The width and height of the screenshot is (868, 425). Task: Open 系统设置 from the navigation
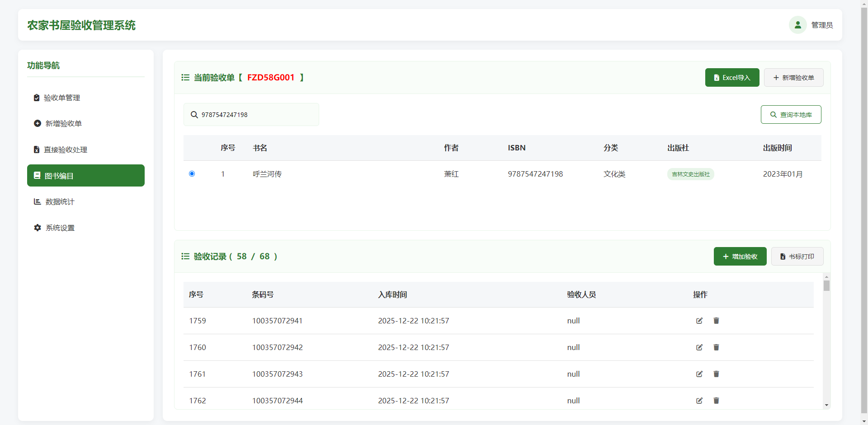(60, 228)
